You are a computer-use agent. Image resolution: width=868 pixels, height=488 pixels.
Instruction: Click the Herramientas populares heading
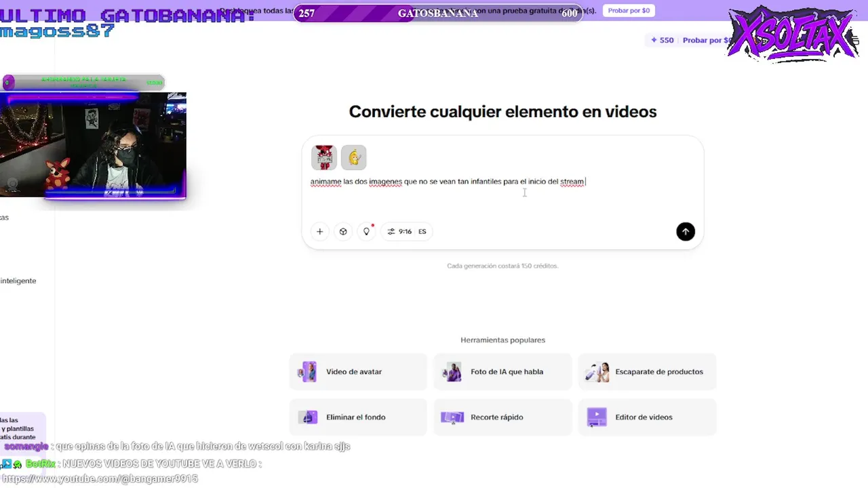[x=502, y=340]
